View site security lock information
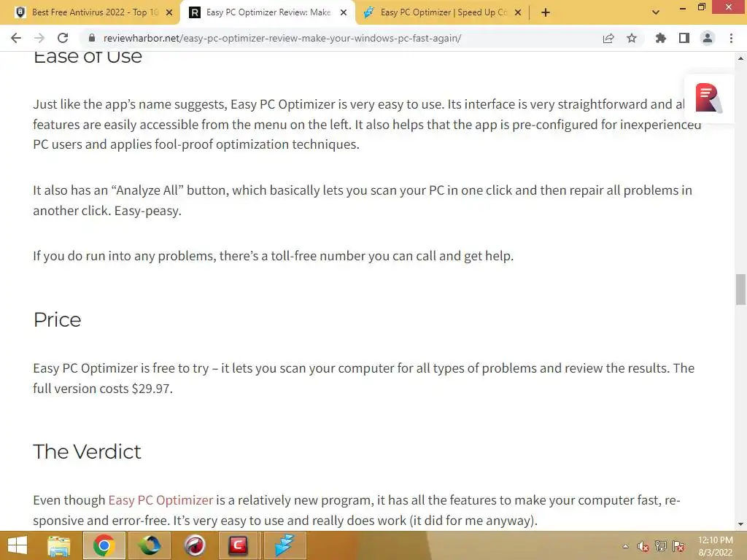Image resolution: width=747 pixels, height=560 pixels. coord(92,38)
